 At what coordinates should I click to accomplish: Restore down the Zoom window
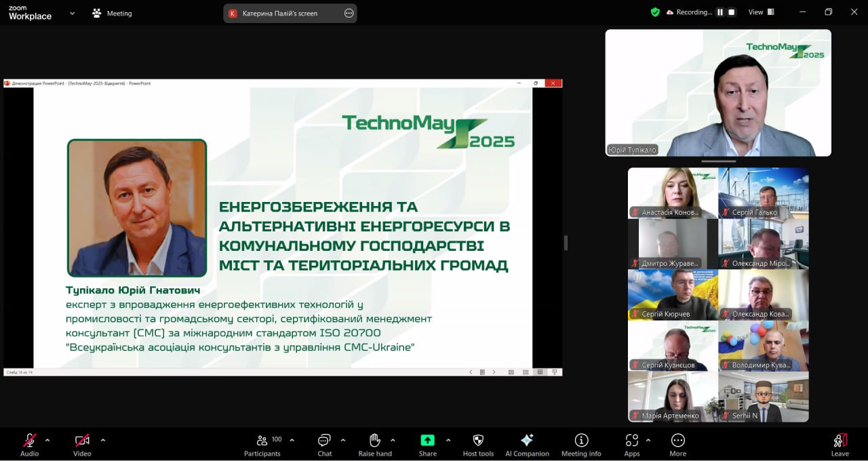coord(828,12)
